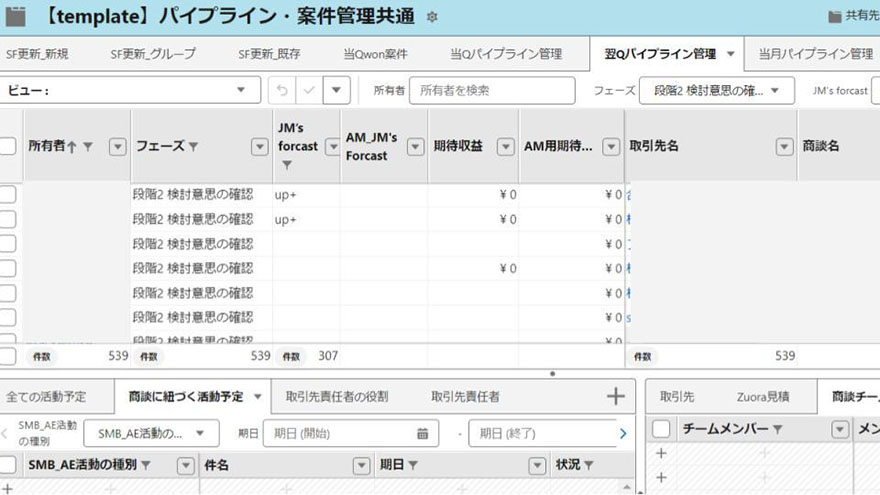
Task: Click the app icon left of the template title
Action: coord(16,16)
